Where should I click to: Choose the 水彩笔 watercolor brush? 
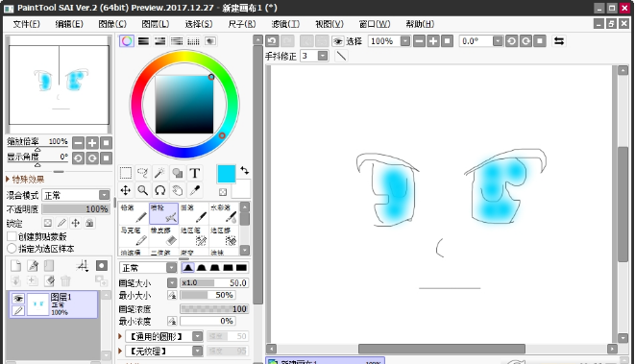pos(224,213)
